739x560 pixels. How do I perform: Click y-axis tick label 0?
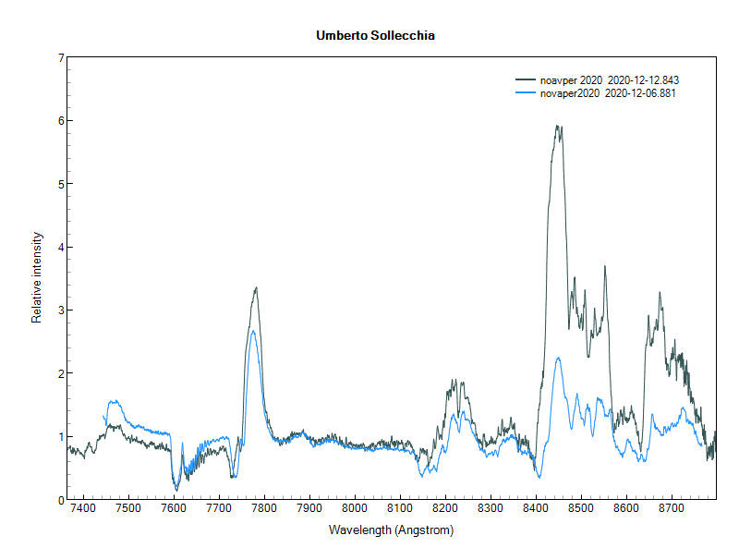click(61, 500)
